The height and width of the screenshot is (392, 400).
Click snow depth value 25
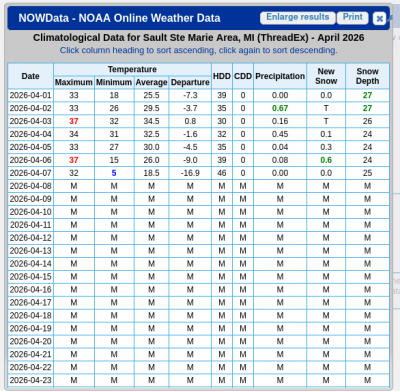click(x=367, y=173)
